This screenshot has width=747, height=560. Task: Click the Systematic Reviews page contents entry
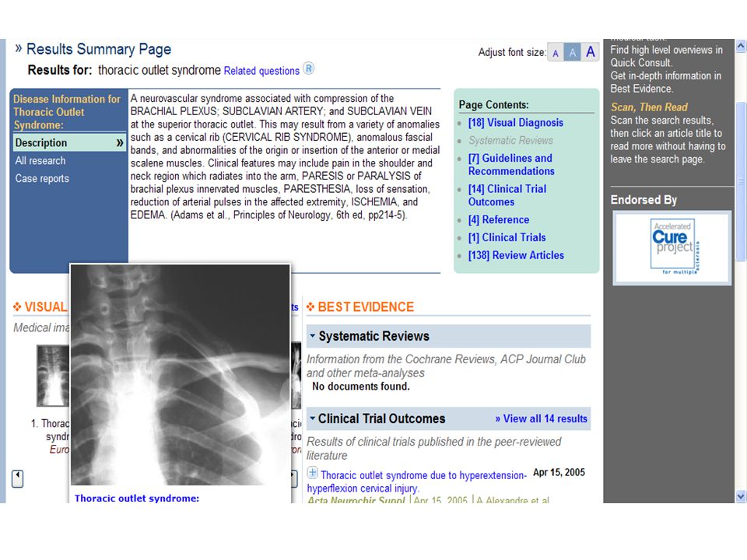coord(510,141)
